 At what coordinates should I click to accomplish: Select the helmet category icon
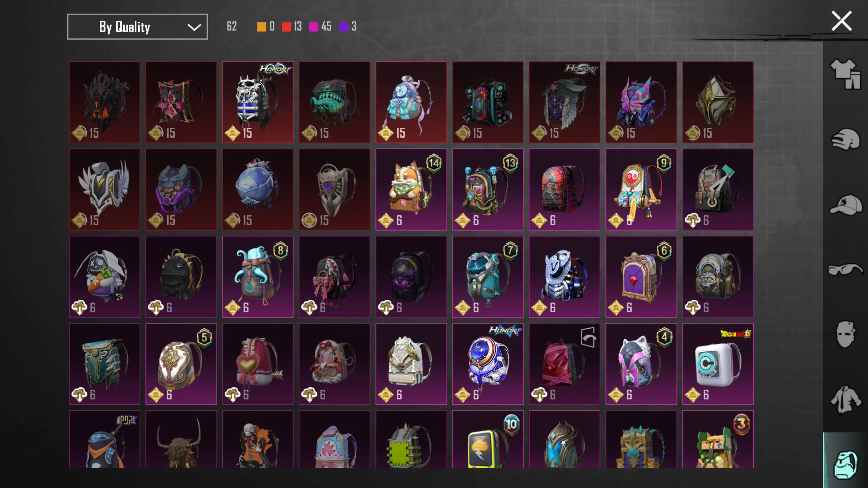pyautogui.click(x=845, y=139)
